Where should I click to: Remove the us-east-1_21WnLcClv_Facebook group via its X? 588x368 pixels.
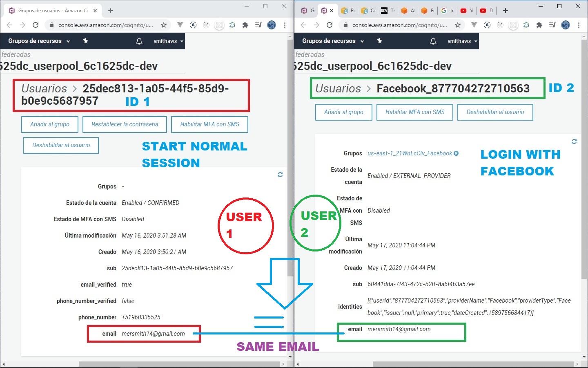456,153
